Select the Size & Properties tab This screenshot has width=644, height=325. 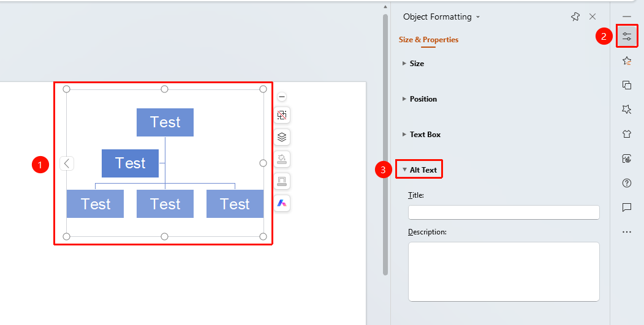(x=428, y=40)
